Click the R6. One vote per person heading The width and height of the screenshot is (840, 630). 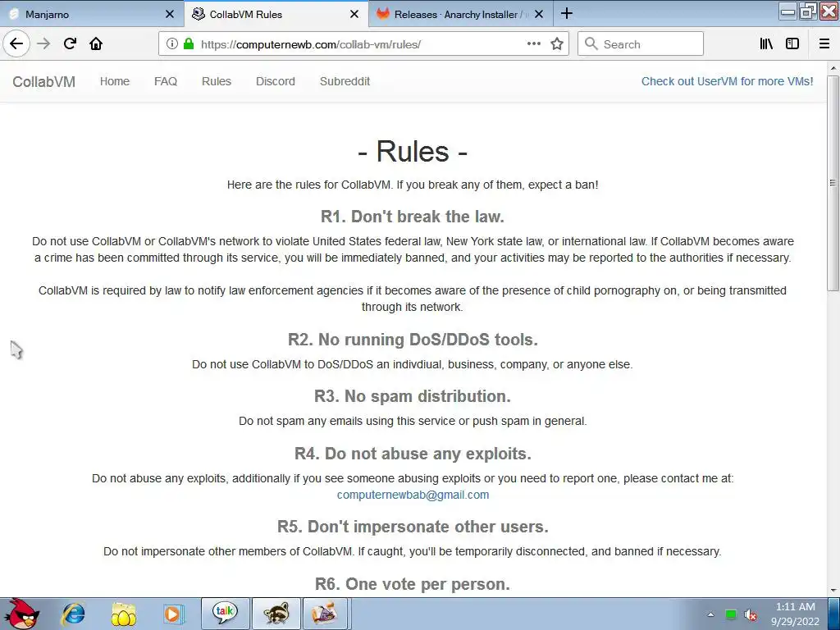coord(413,584)
